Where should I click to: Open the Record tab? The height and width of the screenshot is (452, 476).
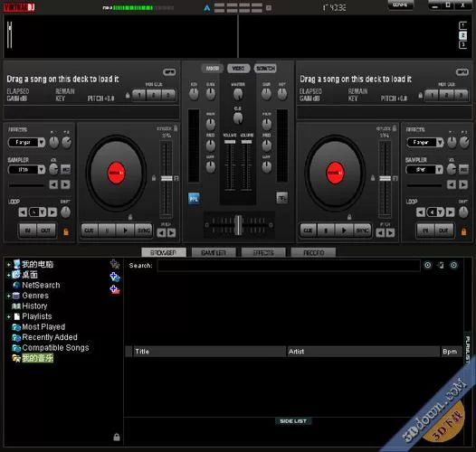click(x=314, y=252)
